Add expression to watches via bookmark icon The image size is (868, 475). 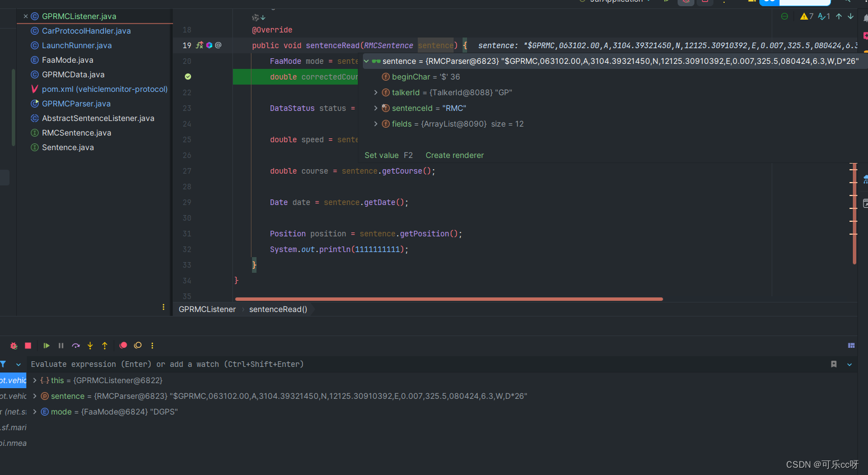[x=834, y=364]
